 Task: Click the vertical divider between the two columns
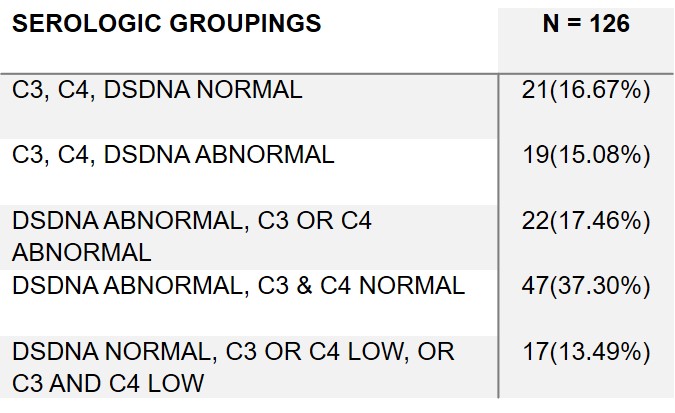[498, 240]
